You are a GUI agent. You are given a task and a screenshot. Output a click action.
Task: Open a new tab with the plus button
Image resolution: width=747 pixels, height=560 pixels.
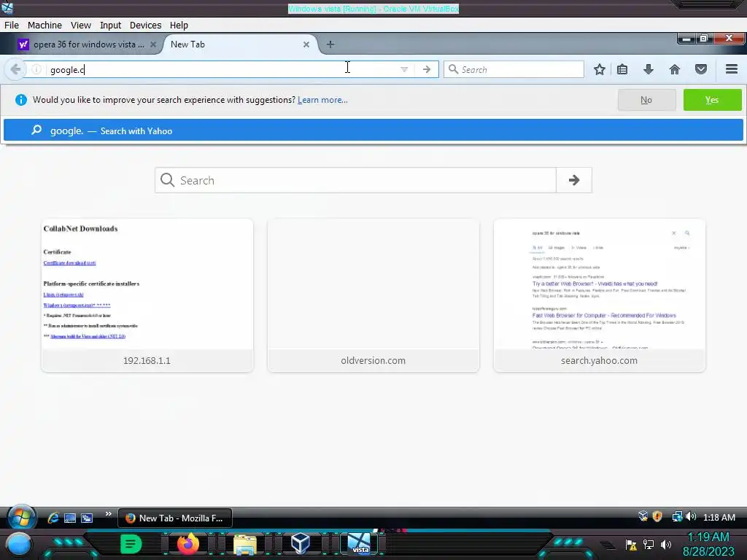[x=330, y=44]
